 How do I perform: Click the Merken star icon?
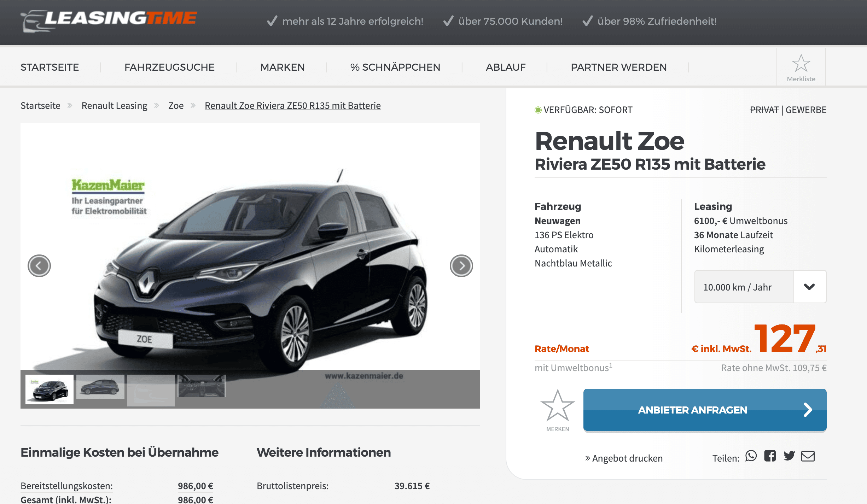[x=558, y=405]
